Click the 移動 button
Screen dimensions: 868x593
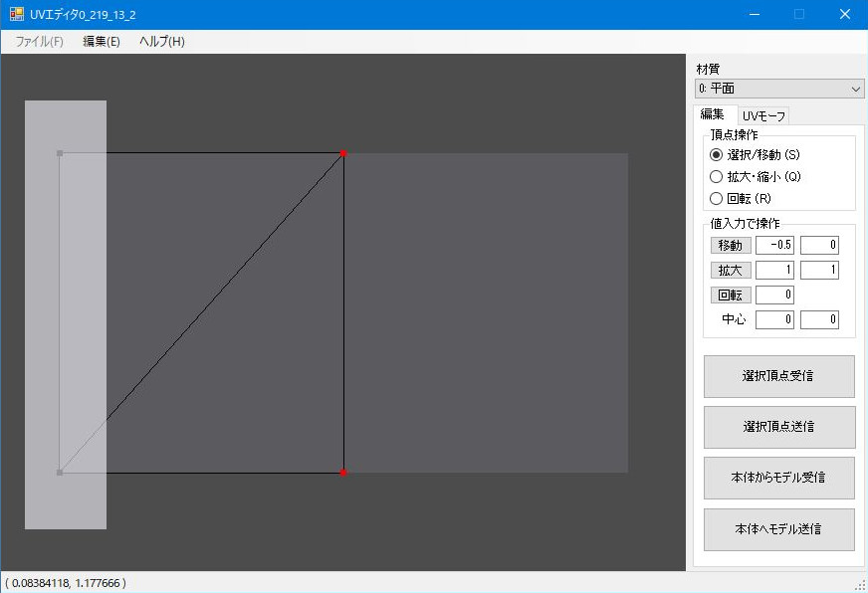point(731,245)
